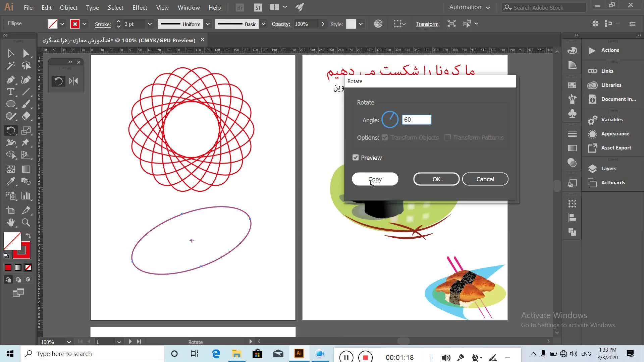The image size is (644, 362).
Task: Select the Hand tool
Action: [x=11, y=222]
